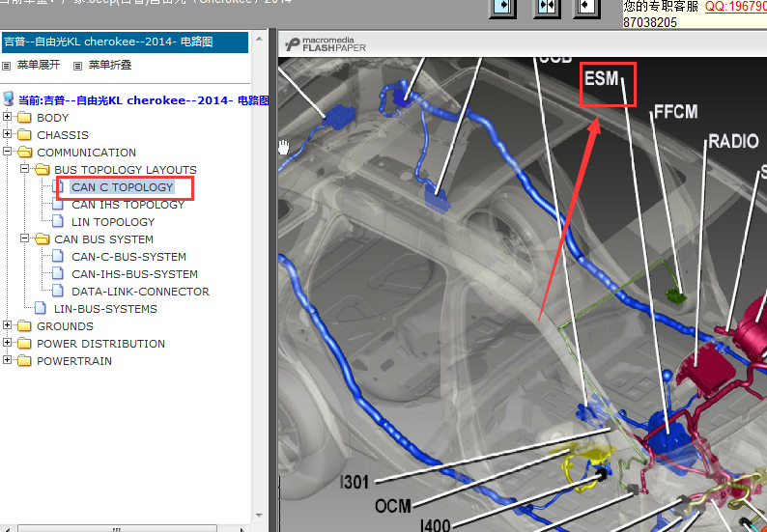Click the FFCM label in the diagram
767x532 pixels.
675,112
